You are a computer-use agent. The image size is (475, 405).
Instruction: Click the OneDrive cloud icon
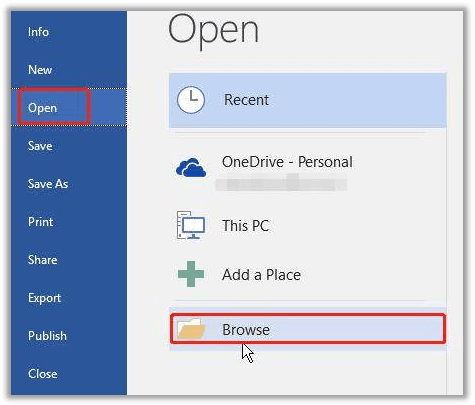click(191, 167)
